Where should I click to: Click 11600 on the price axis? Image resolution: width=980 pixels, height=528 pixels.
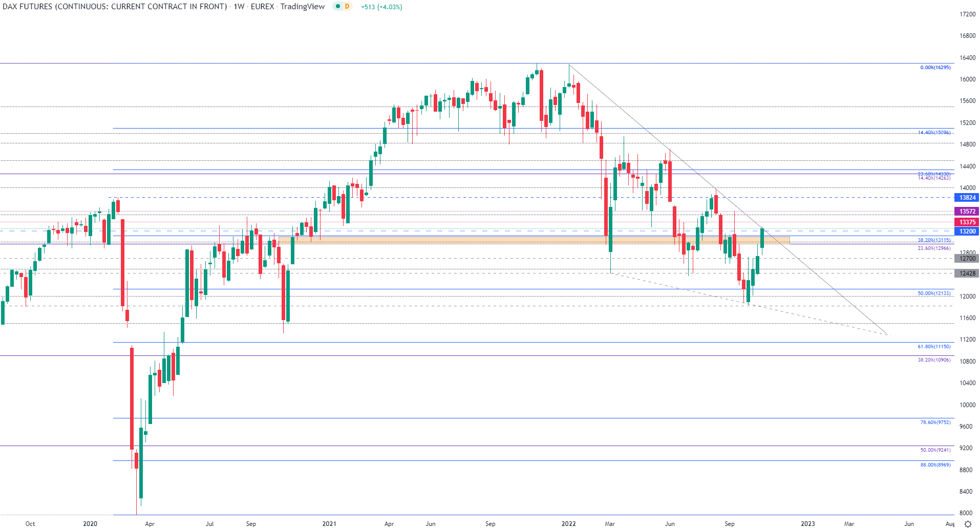(967, 318)
